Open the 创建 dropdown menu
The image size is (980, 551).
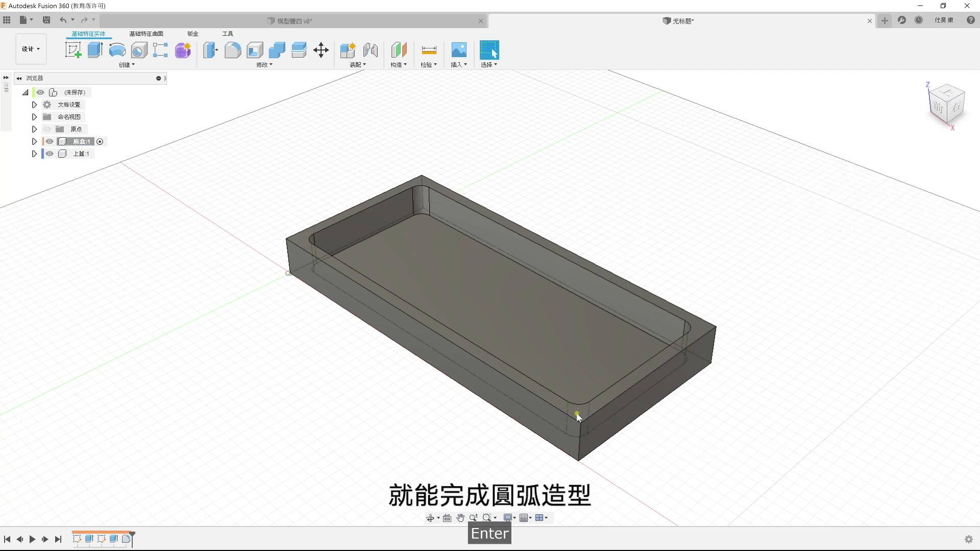[x=127, y=65]
